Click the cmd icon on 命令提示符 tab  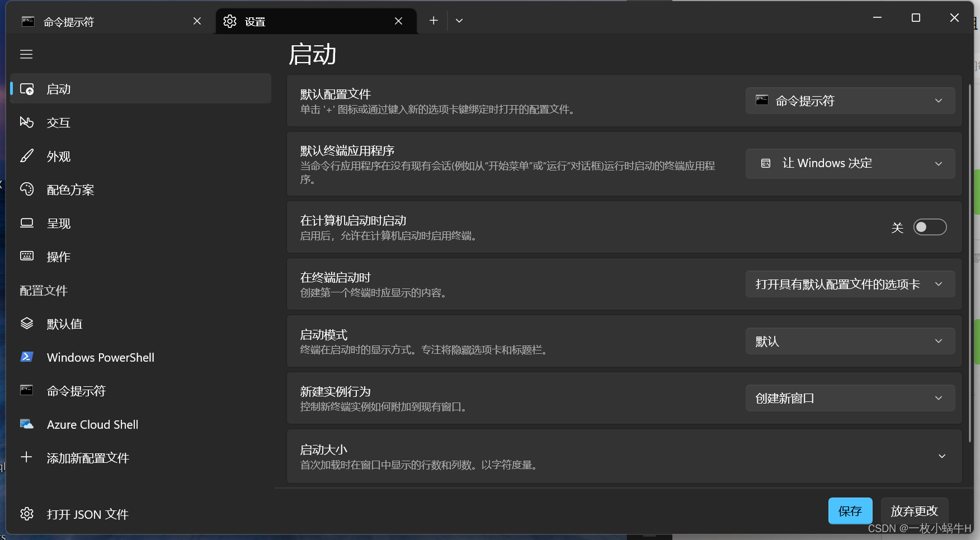pos(28,21)
